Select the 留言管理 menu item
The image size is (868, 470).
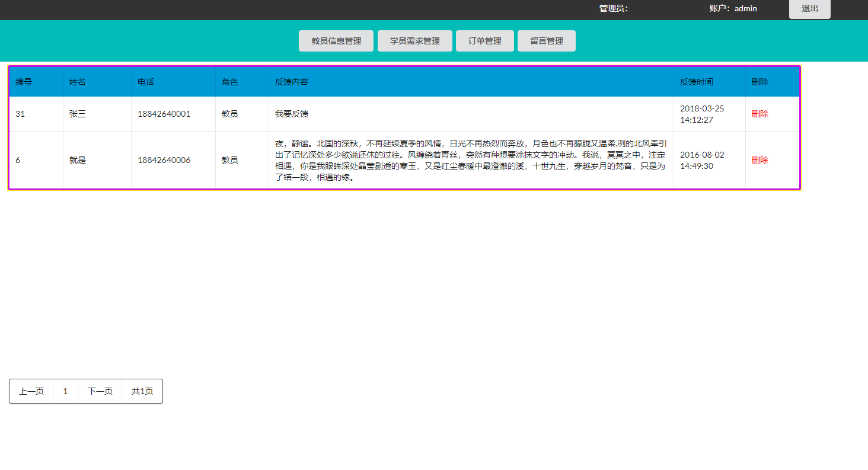pos(546,40)
